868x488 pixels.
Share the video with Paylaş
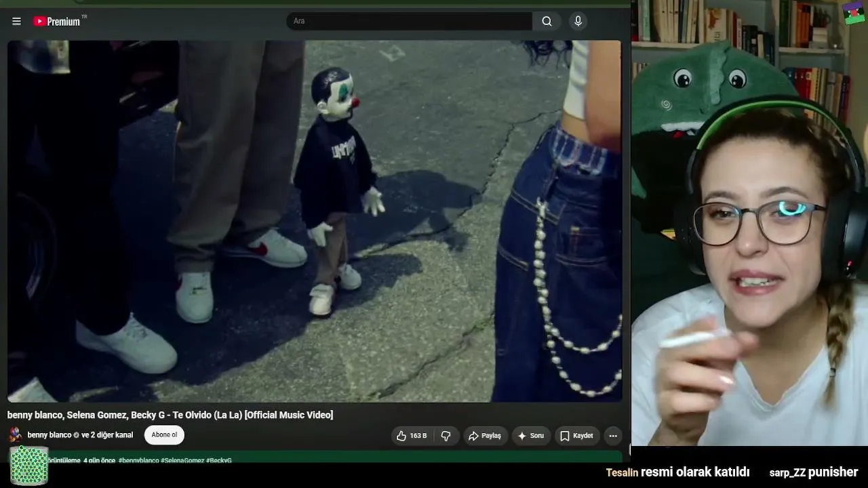point(484,436)
